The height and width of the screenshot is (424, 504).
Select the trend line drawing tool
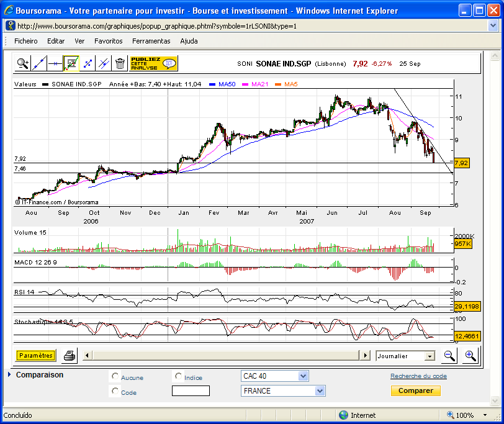point(39,63)
